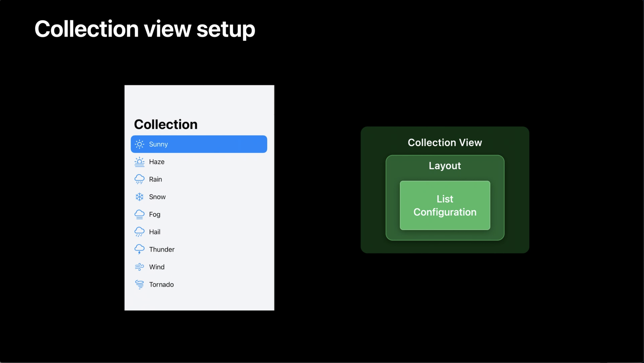Image resolution: width=644 pixels, height=363 pixels.
Task: Click the Rain cloud icon
Action: tap(139, 179)
